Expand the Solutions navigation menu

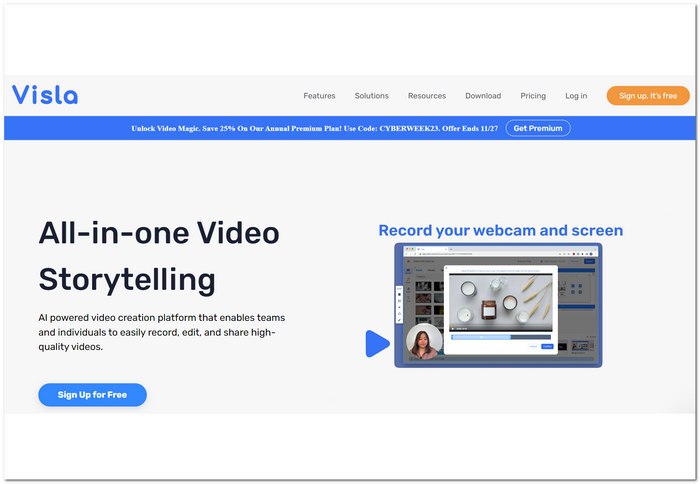point(371,96)
